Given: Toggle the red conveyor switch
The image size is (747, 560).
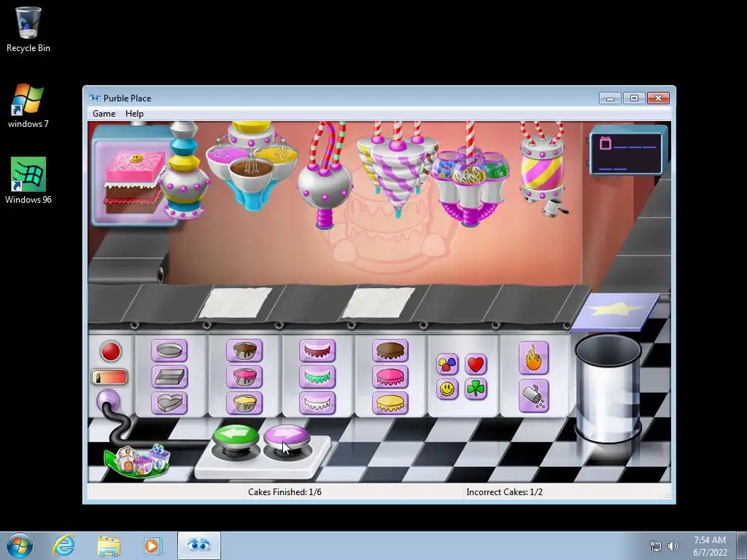Looking at the screenshot, I should 109,377.
